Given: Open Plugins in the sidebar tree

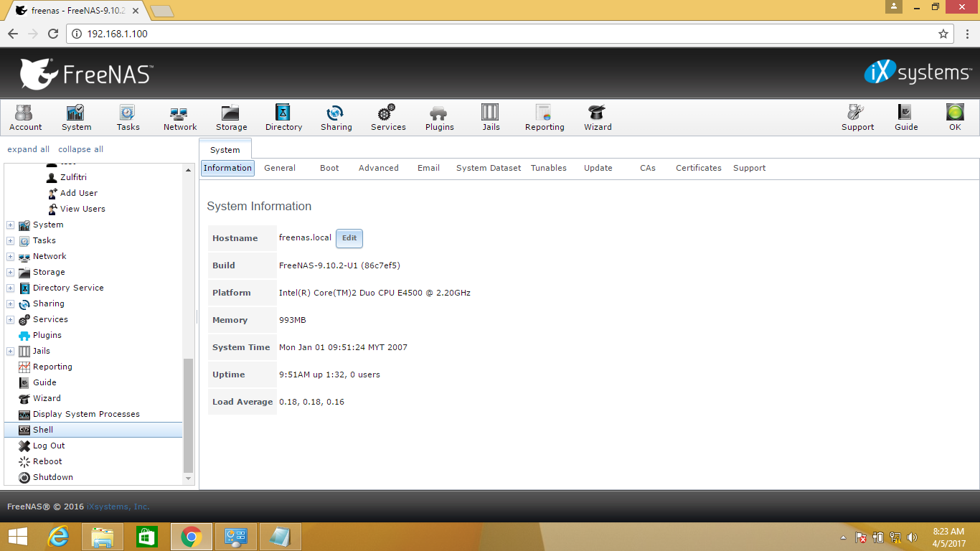Looking at the screenshot, I should pos(47,335).
